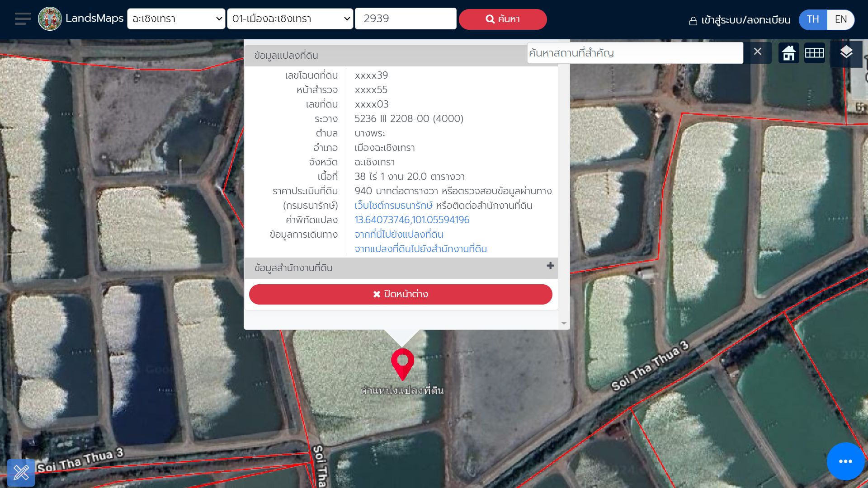
Task: Click the ข้อมูลแปลงที่ดิน panel header
Action: (x=384, y=56)
